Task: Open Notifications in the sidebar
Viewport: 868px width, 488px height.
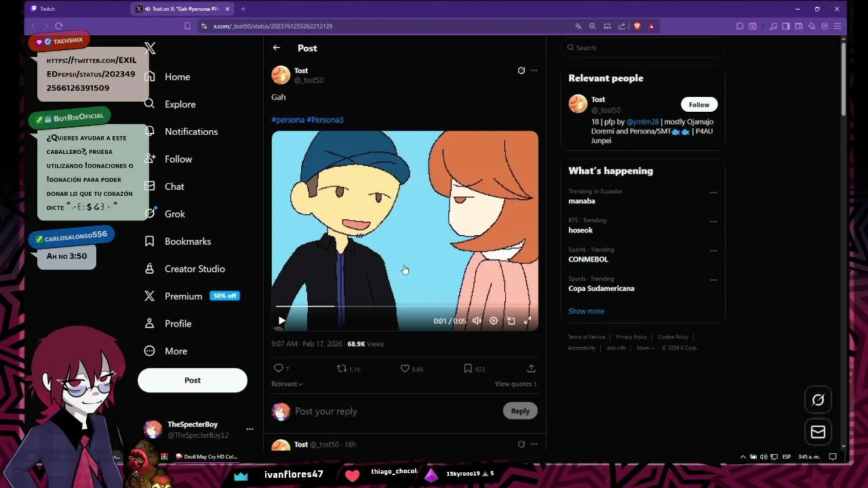Action: point(180,131)
